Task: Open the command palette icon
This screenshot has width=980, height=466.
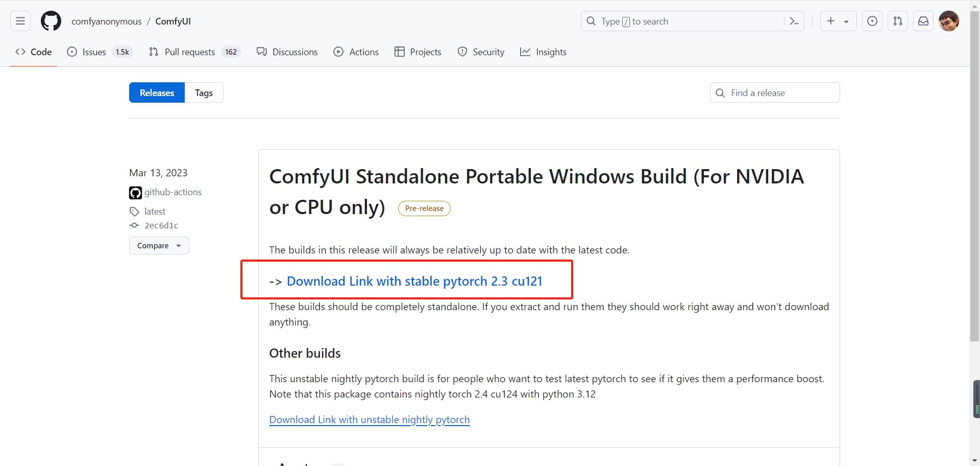Action: (x=794, y=21)
